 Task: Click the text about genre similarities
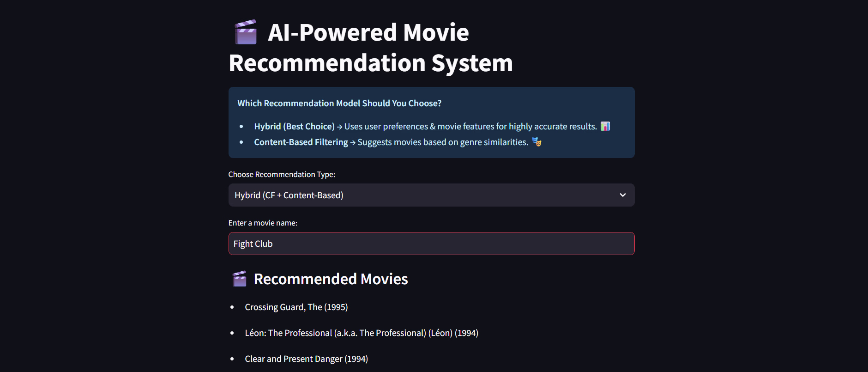442,142
